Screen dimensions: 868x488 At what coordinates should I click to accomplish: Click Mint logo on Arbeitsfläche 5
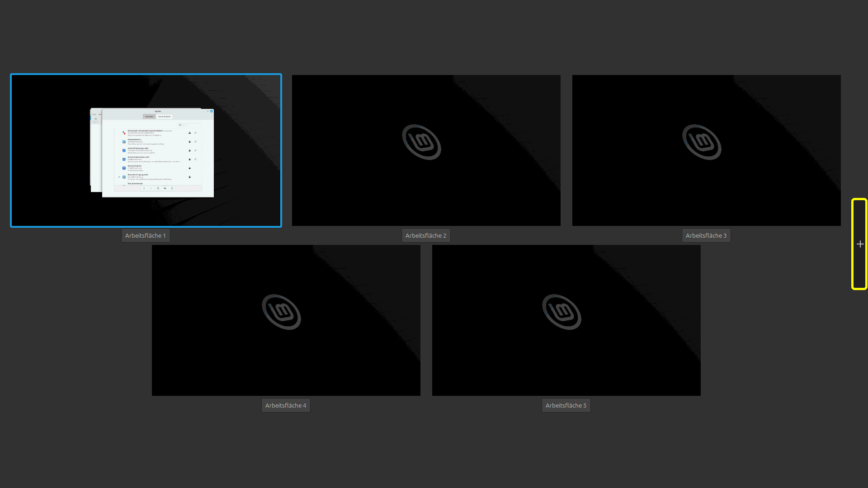(x=561, y=312)
